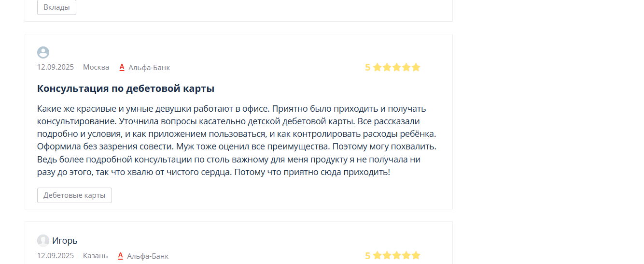Click the 12.09.2025 date on Игорь's review
This screenshot has height=264, width=644.
coord(56,256)
